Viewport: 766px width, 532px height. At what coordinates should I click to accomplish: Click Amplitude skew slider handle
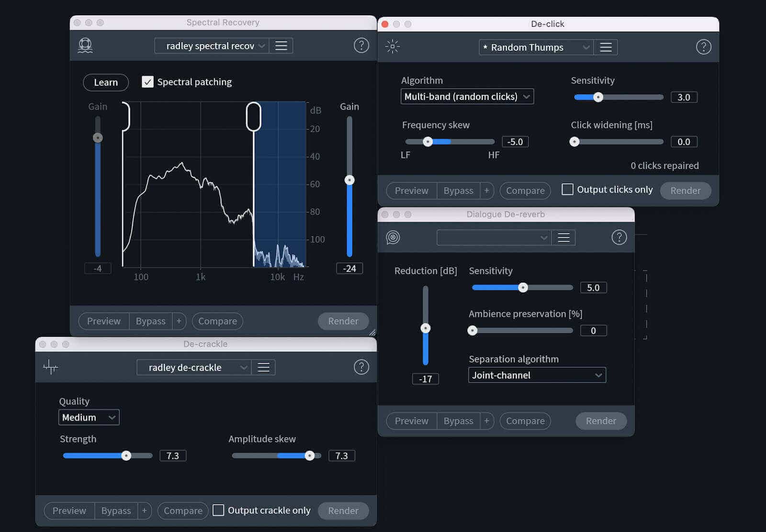(x=310, y=455)
